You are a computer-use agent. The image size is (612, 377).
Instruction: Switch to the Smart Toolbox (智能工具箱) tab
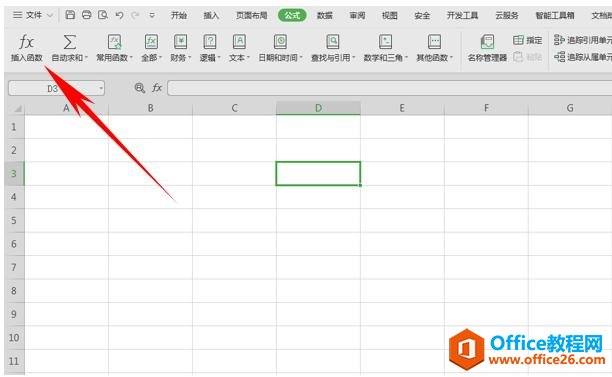555,16
